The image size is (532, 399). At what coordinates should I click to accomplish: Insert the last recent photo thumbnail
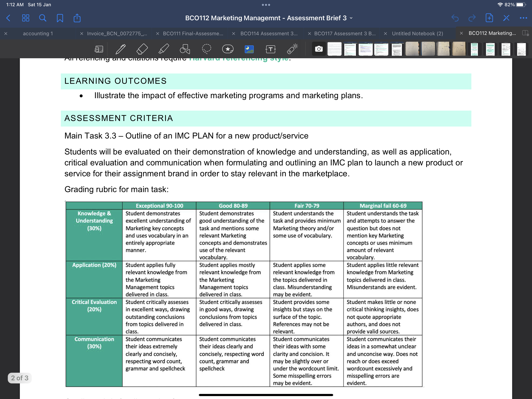(521, 49)
